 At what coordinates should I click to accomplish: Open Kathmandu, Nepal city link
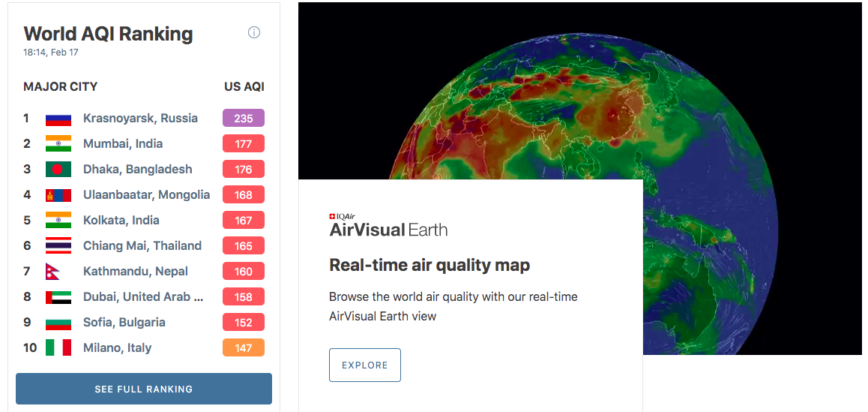click(136, 271)
